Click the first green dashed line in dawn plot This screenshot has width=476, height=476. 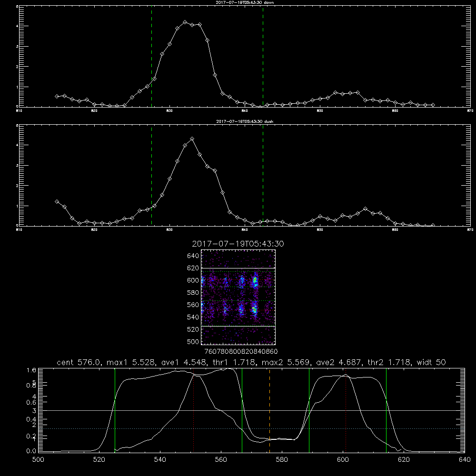pos(151,57)
